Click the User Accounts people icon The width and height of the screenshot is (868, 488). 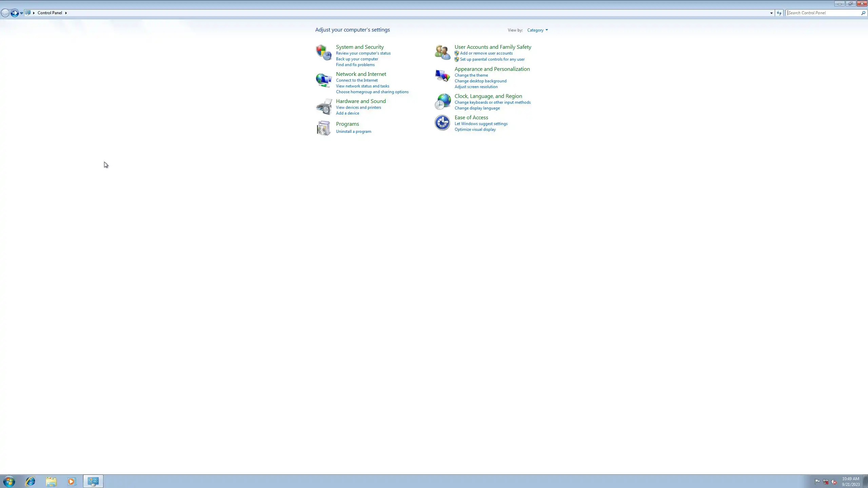click(x=442, y=53)
